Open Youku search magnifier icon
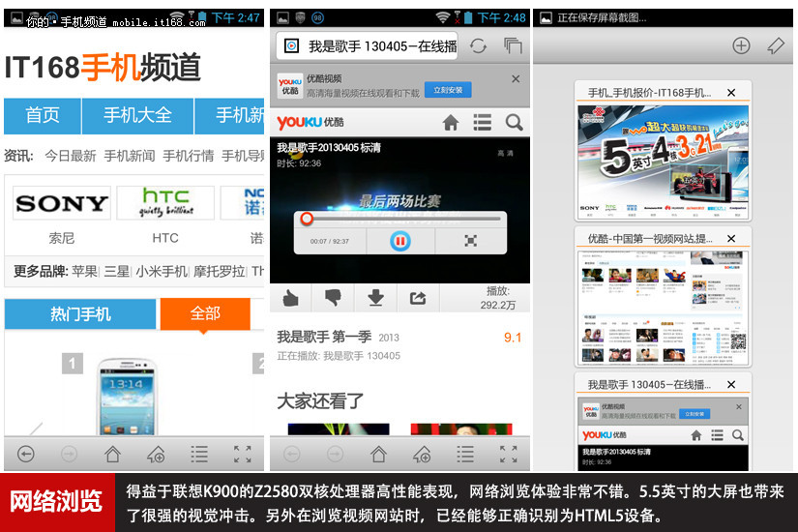The height and width of the screenshot is (532, 798). coord(514,123)
